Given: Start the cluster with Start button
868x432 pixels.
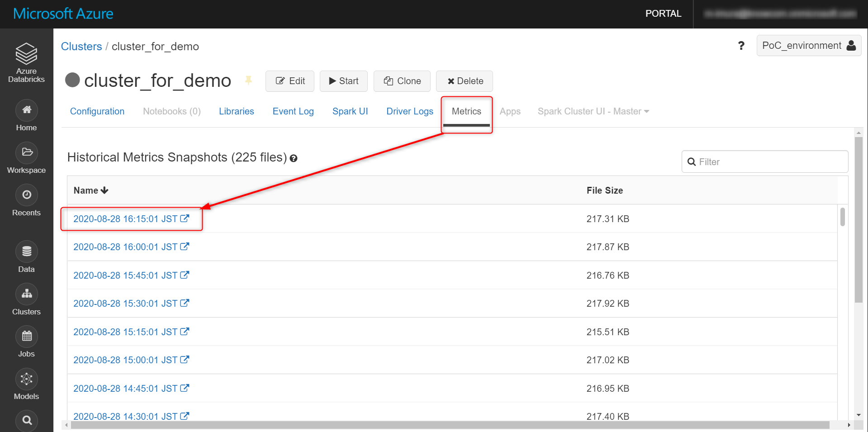Looking at the screenshot, I should 344,81.
